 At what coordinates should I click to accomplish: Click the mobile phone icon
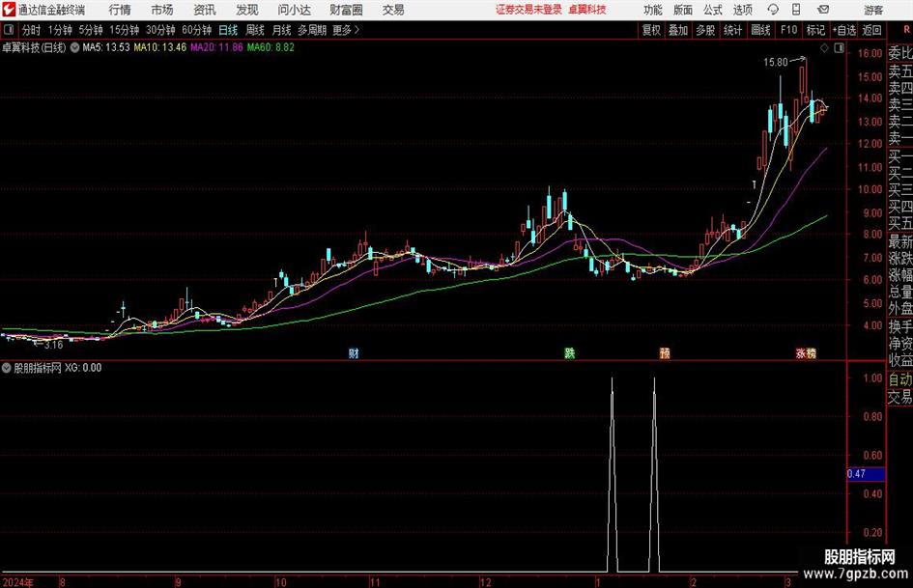pos(796,10)
